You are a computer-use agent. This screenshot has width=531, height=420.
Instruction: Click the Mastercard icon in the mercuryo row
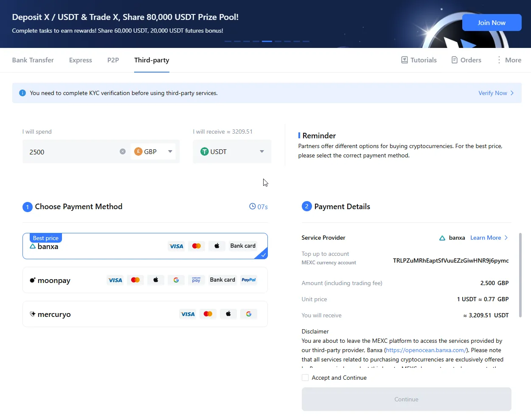coord(208,314)
